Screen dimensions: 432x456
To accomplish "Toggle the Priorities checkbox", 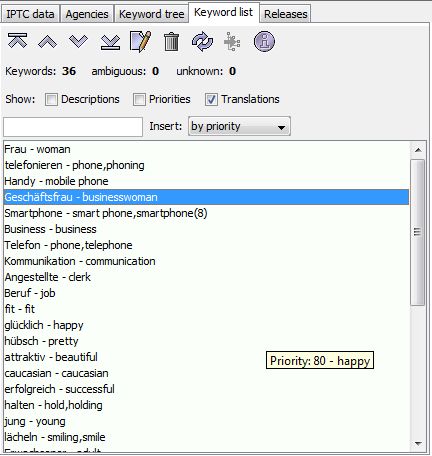I will click(139, 99).
